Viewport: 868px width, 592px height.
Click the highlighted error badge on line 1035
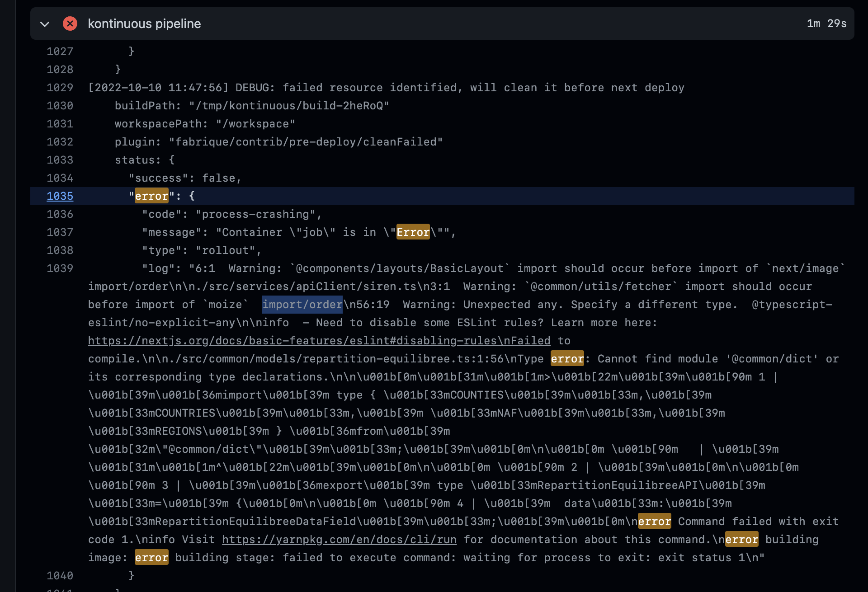coord(151,196)
